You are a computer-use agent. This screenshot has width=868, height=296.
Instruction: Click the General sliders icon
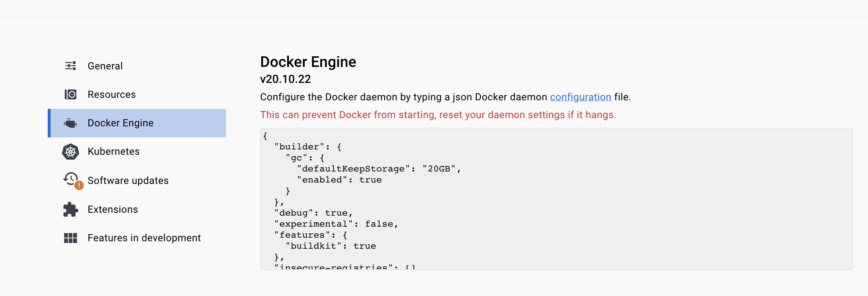coord(71,66)
